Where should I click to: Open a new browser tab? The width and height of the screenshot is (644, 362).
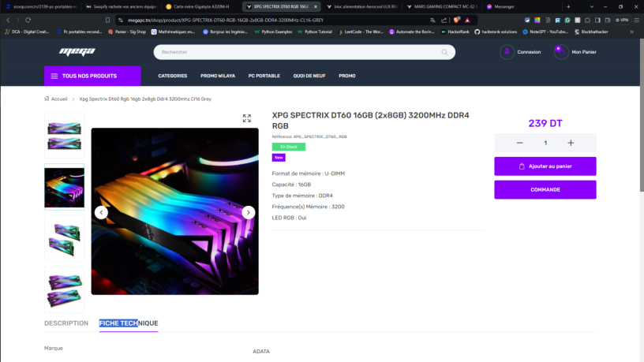568,6
